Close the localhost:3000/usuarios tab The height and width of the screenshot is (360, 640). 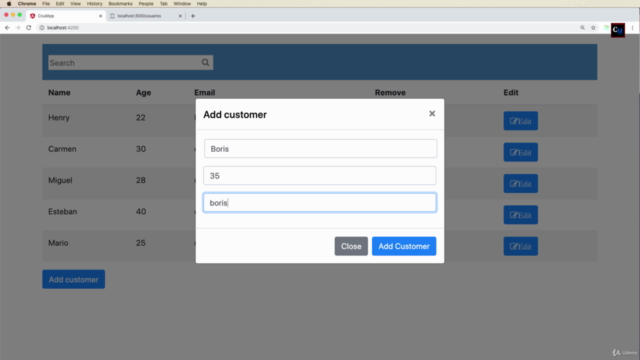coord(180,16)
